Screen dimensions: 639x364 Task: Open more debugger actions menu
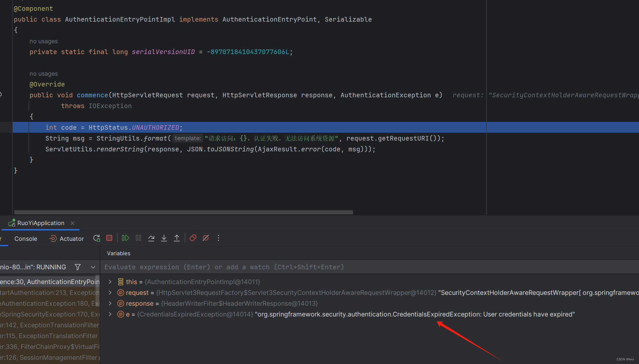(x=218, y=238)
